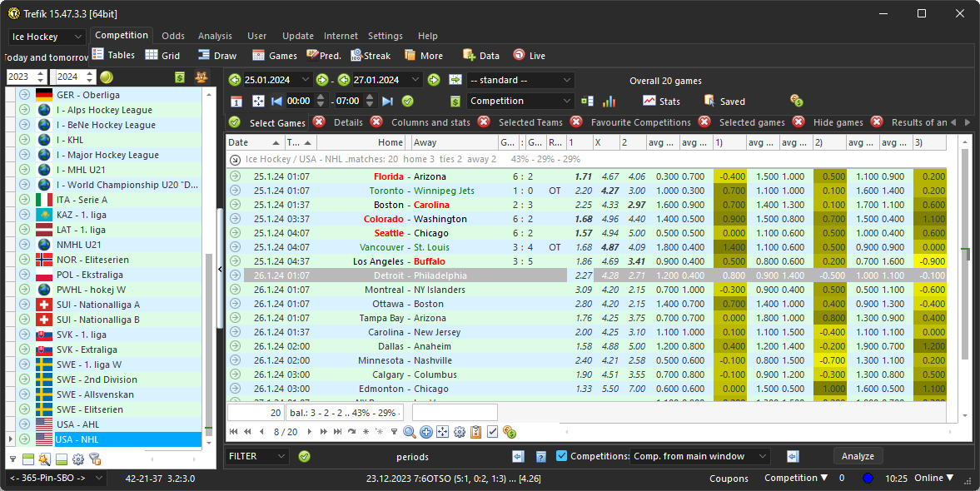The width and height of the screenshot is (980, 491).
Task: Click the Live scores icon
Action: point(529,56)
